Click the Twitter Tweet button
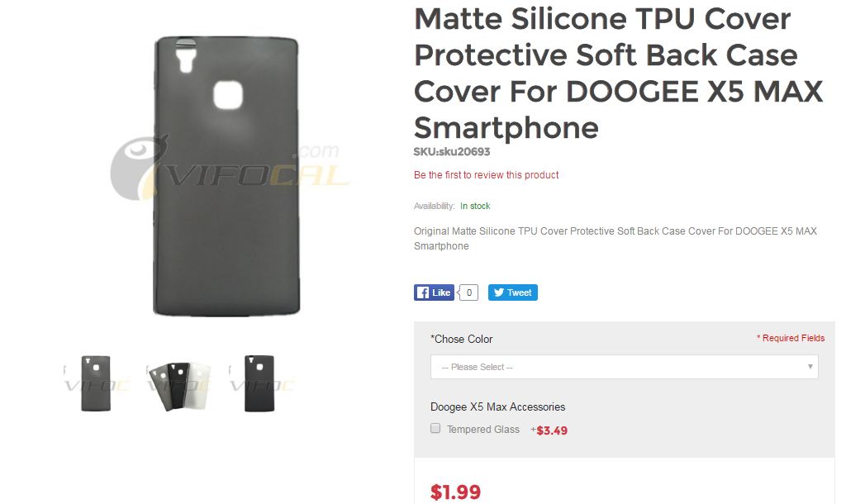The image size is (846, 504). pos(512,292)
